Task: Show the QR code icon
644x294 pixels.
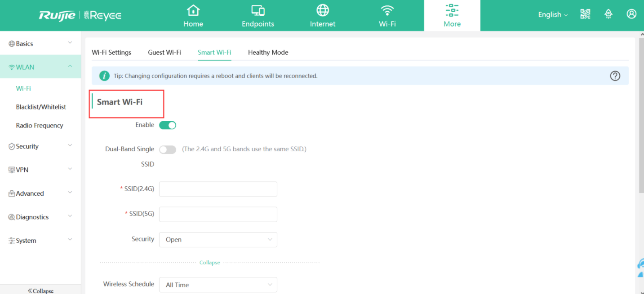Action: (585, 14)
